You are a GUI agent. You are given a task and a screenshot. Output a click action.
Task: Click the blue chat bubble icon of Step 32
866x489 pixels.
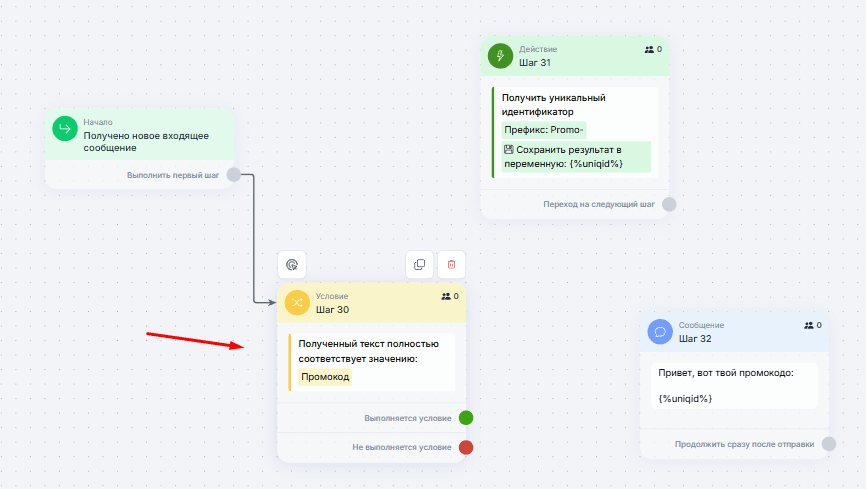point(660,332)
